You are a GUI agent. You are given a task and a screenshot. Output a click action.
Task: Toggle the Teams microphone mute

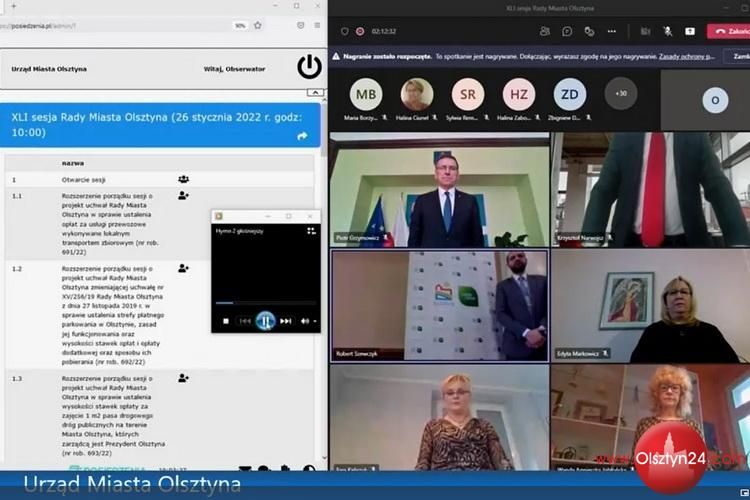668,31
